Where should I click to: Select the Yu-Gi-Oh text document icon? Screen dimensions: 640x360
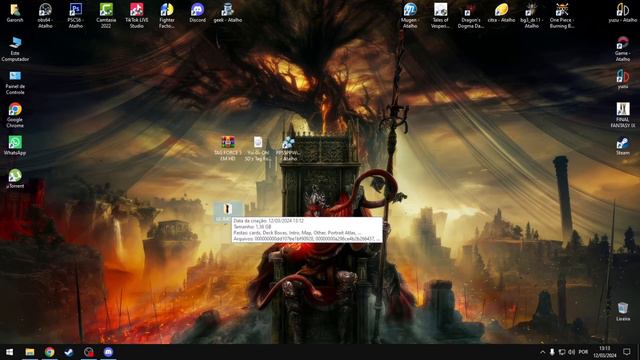258,148
